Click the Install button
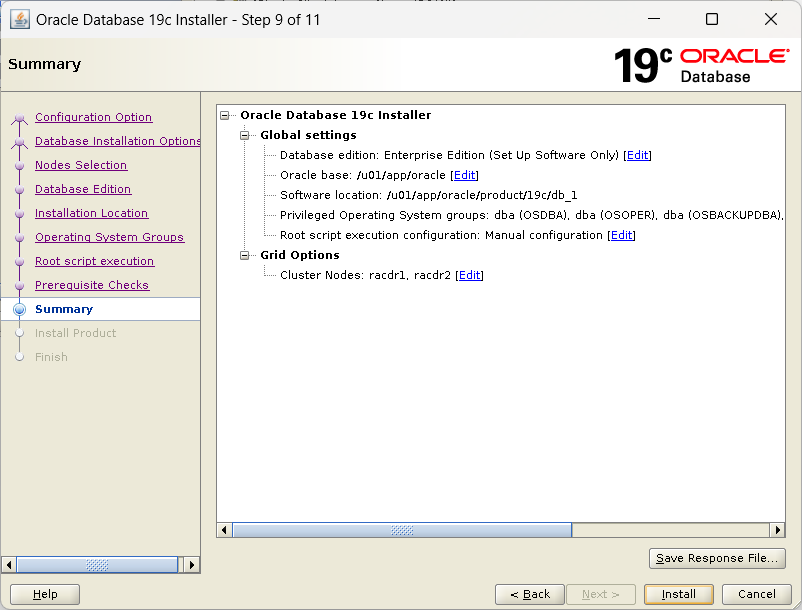802x610 pixels. coord(679,594)
